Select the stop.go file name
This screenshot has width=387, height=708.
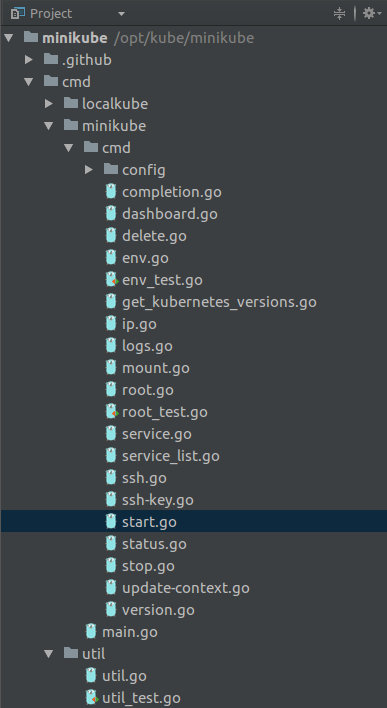tap(148, 567)
